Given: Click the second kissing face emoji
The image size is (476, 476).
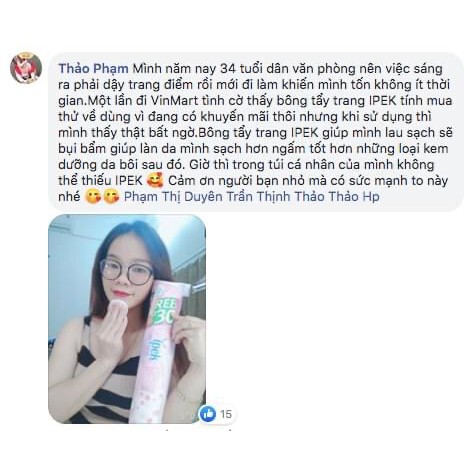Looking at the screenshot, I should tap(111, 197).
